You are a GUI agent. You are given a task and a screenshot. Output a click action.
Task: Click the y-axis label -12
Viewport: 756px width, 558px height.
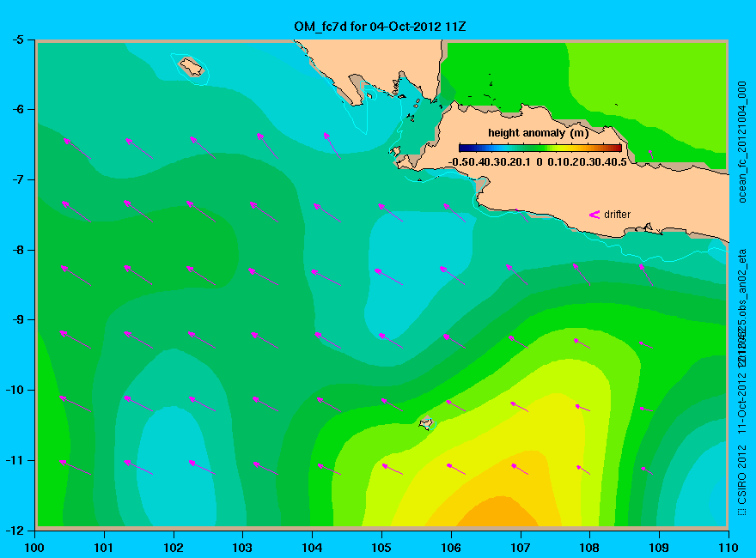coord(15,531)
